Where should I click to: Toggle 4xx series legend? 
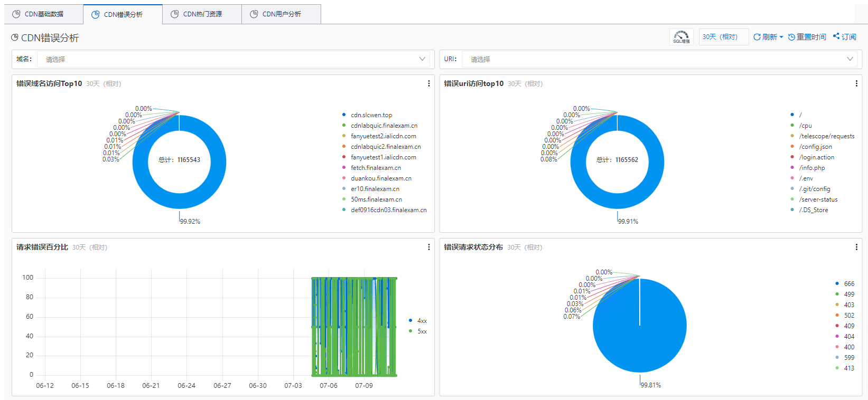418,321
